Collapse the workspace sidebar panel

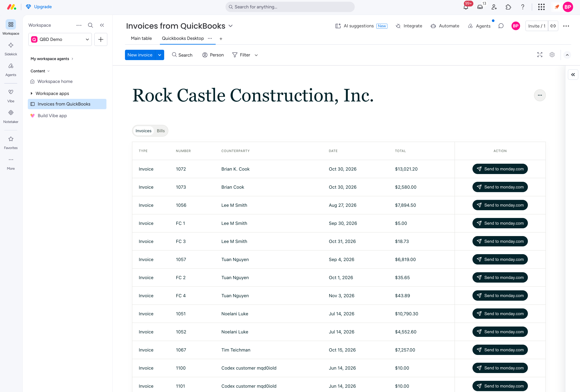click(x=102, y=25)
